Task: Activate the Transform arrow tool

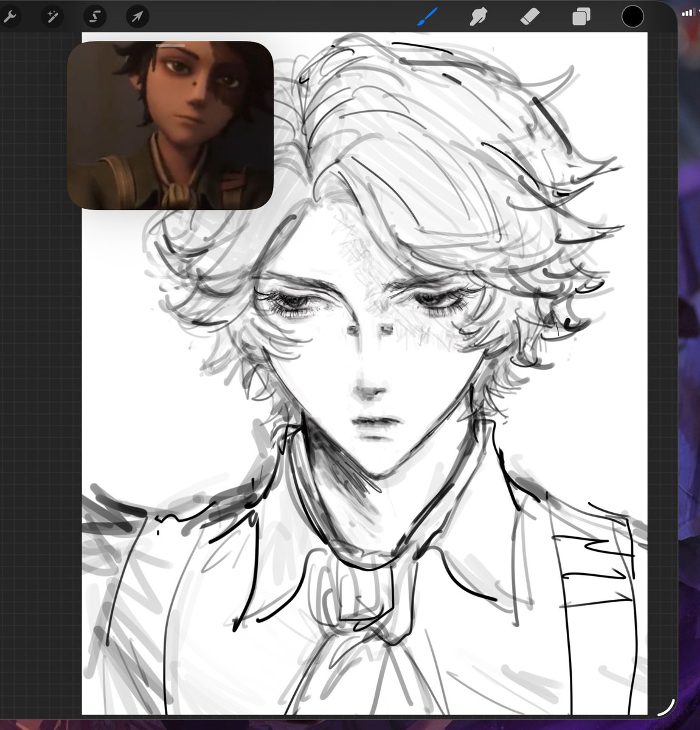Action: tap(137, 16)
